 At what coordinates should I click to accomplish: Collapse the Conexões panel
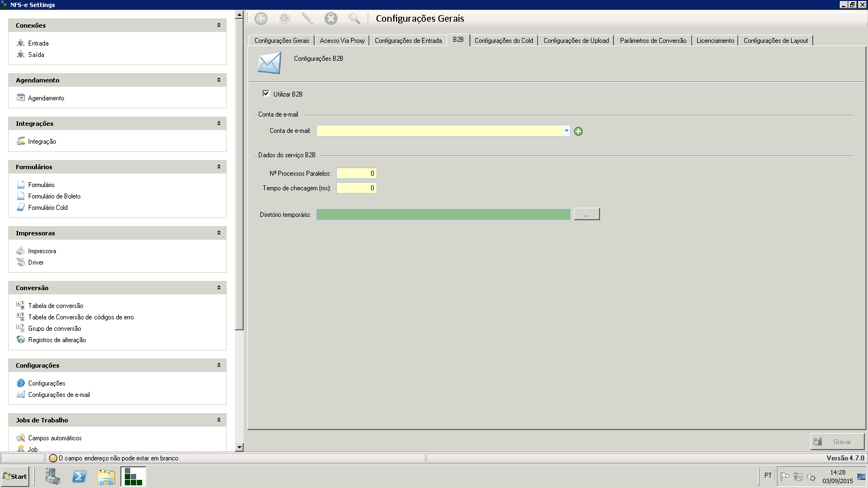tap(219, 25)
